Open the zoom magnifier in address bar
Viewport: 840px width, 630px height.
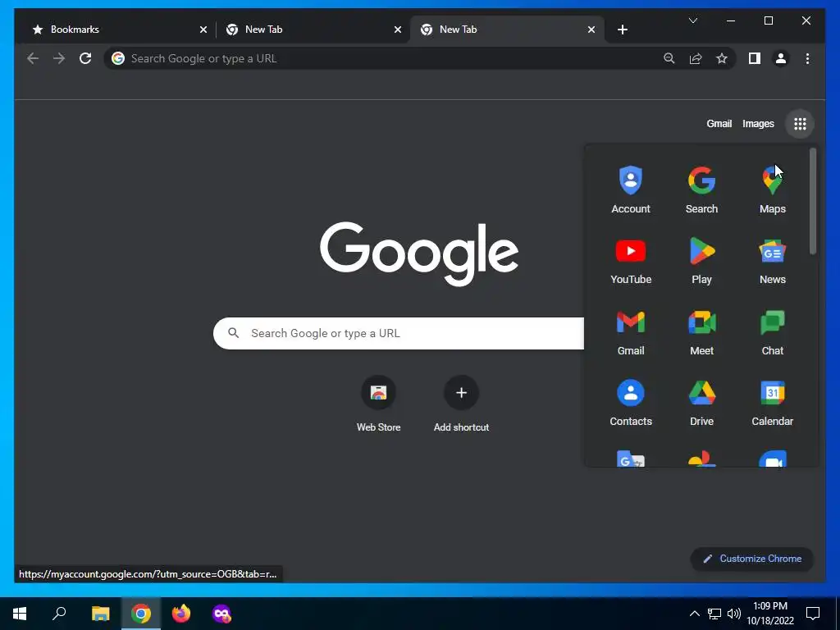[669, 58]
